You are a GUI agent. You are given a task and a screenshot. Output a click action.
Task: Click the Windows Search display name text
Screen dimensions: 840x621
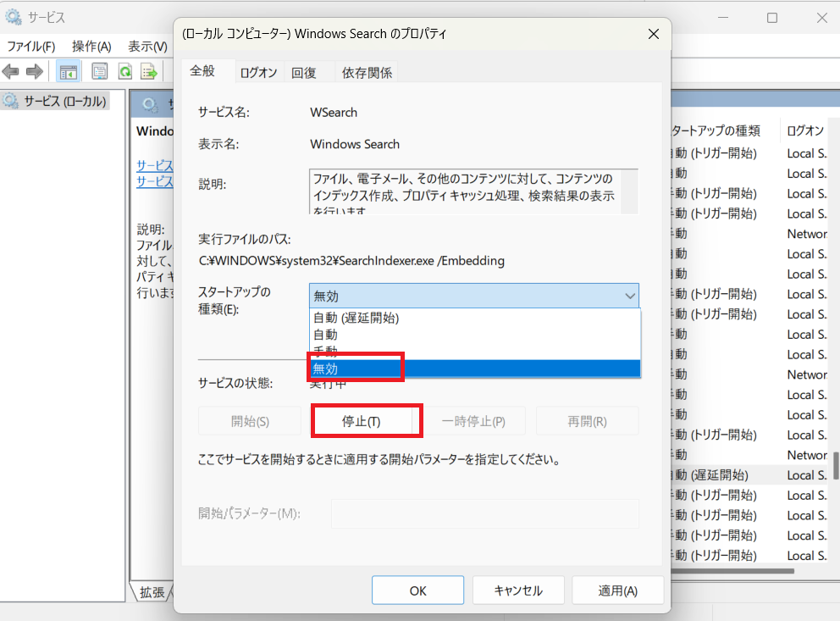click(355, 144)
